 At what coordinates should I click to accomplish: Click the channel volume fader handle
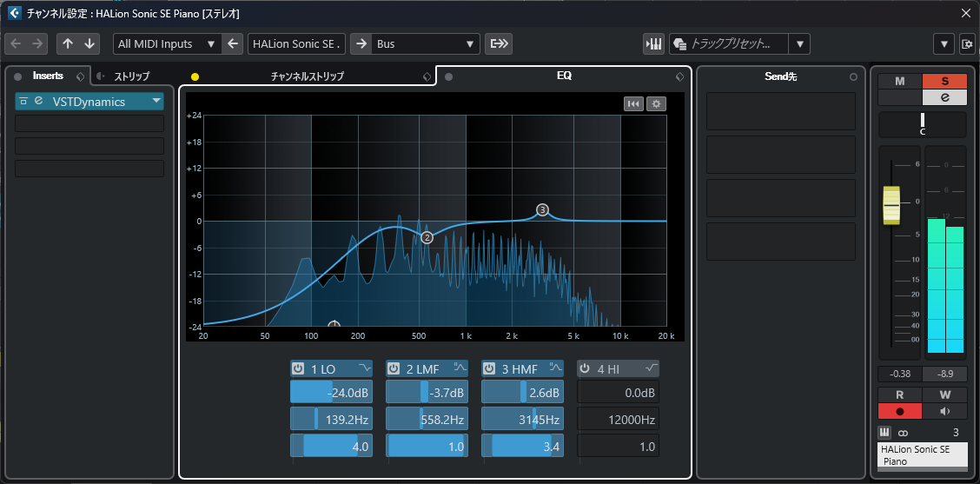click(891, 205)
